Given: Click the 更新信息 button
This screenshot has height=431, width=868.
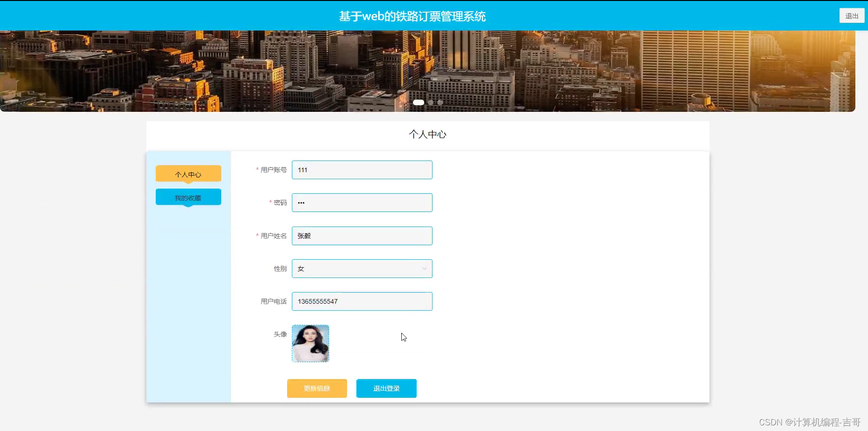Looking at the screenshot, I should pos(317,388).
